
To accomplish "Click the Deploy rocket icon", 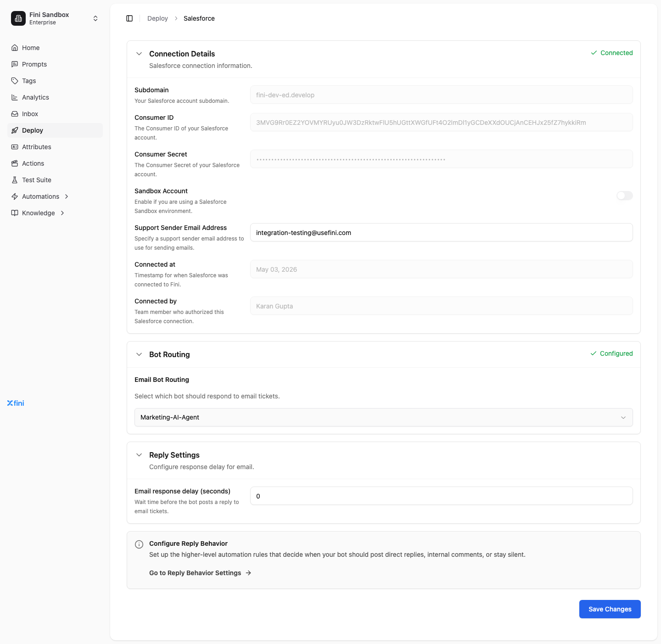I will (15, 130).
